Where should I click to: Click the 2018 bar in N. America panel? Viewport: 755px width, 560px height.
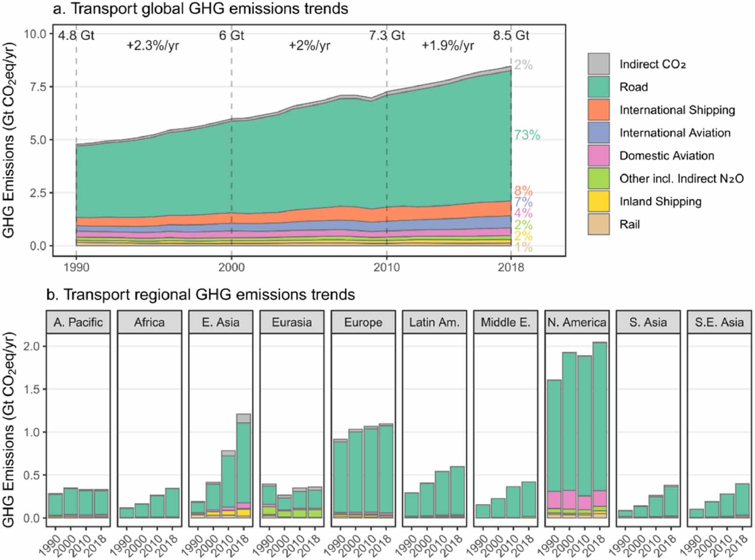(x=600, y=430)
